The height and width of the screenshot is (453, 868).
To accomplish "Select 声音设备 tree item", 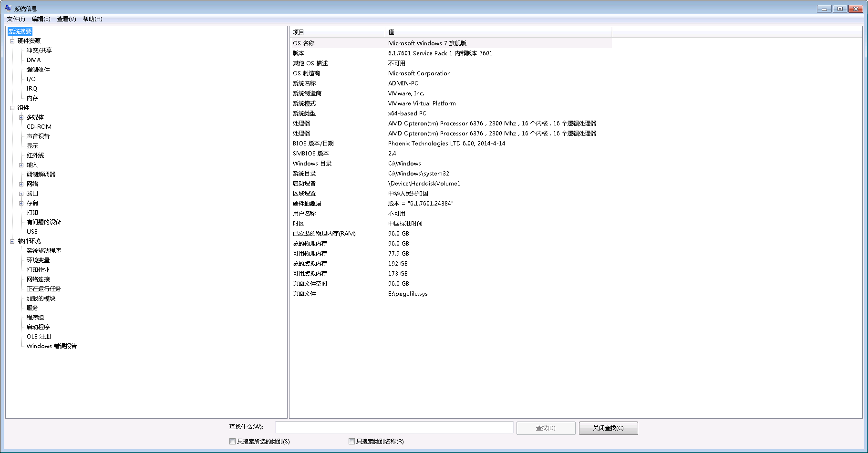I will click(38, 136).
